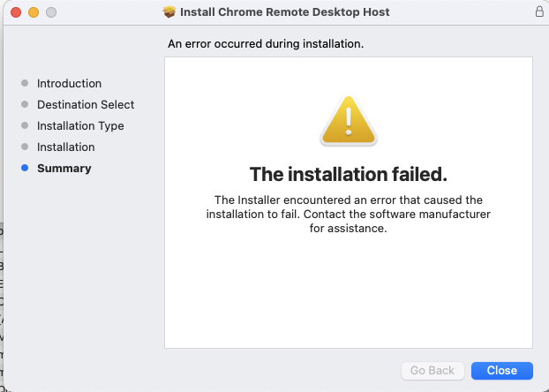This screenshot has height=392, width=549.
Task: Select the Introduction step in the sidebar
Action: tap(69, 83)
